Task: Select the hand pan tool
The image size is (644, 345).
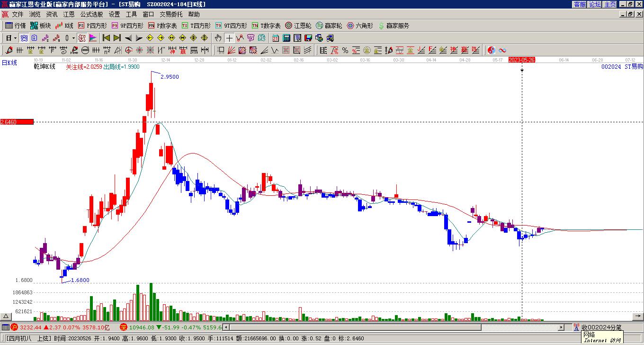Action: (x=218, y=38)
